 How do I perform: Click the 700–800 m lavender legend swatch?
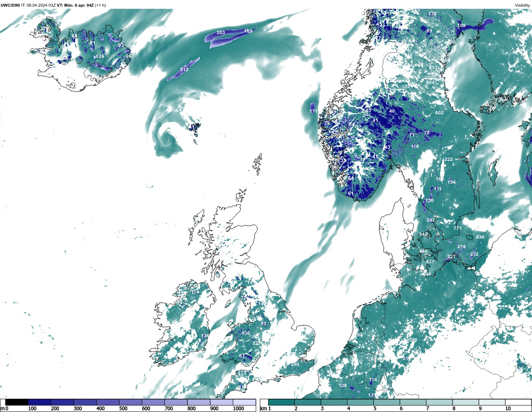176,402
